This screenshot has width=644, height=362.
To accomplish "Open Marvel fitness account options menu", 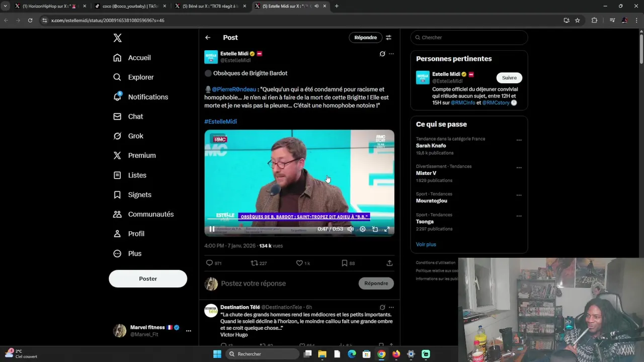I will [x=189, y=331].
